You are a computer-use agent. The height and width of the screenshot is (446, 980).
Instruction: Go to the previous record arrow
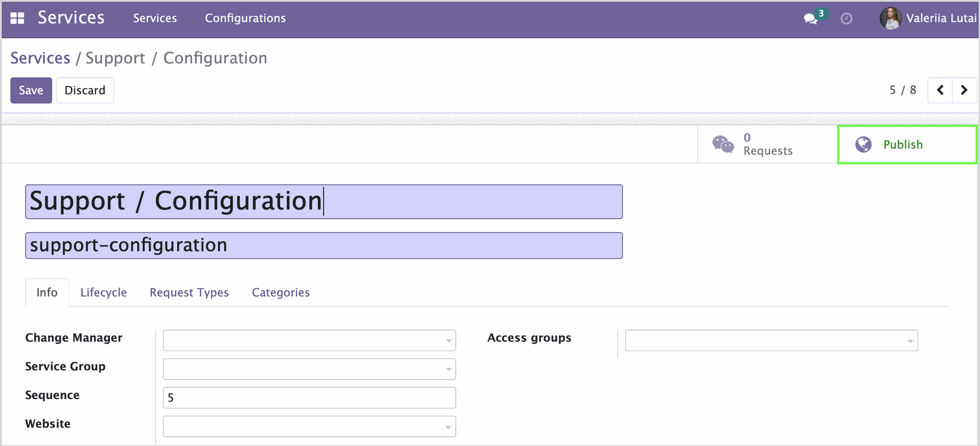pos(940,90)
